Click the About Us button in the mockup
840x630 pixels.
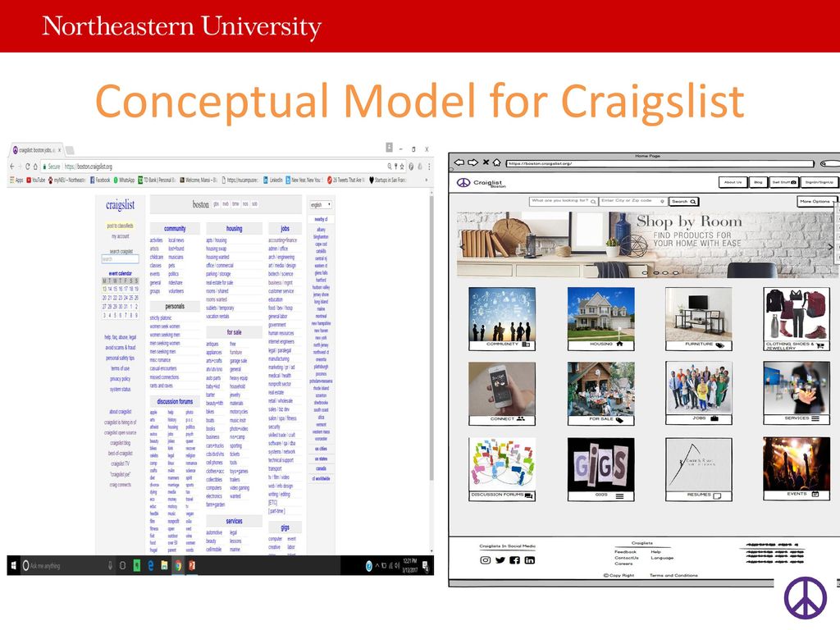(x=733, y=183)
